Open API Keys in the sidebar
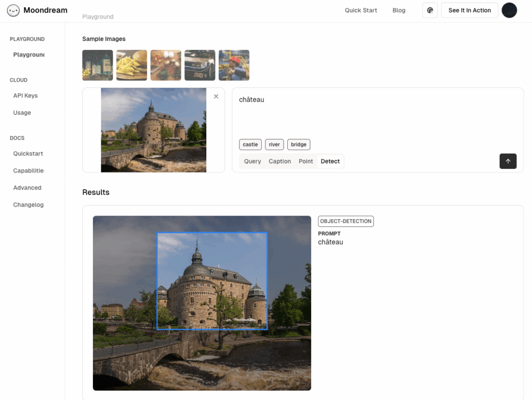The image size is (532, 400). 25,96
